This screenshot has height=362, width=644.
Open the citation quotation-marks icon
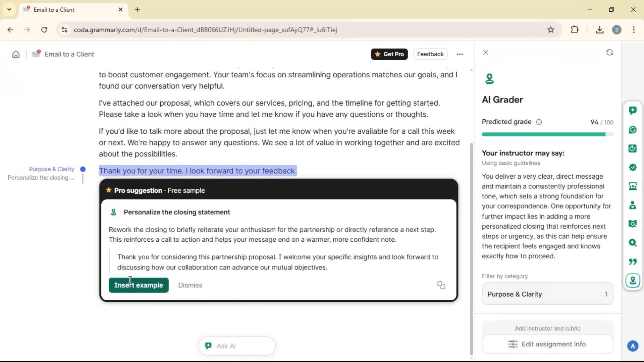pos(633,261)
